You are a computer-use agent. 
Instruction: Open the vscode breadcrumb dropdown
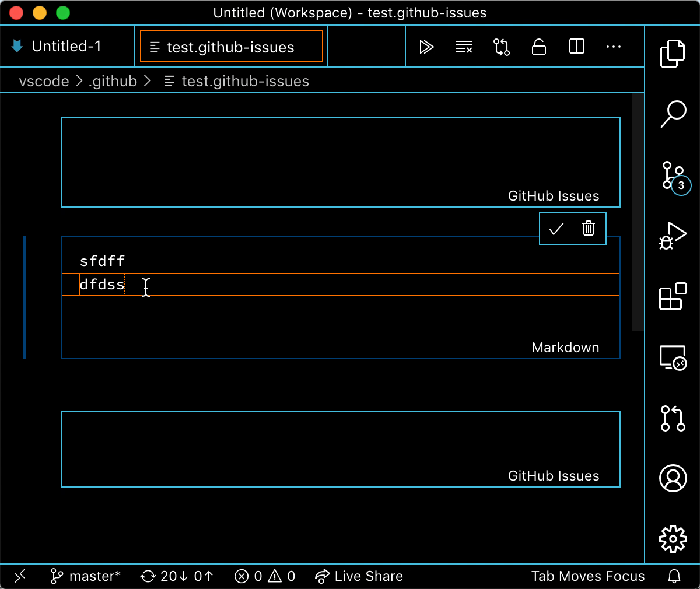click(x=44, y=81)
